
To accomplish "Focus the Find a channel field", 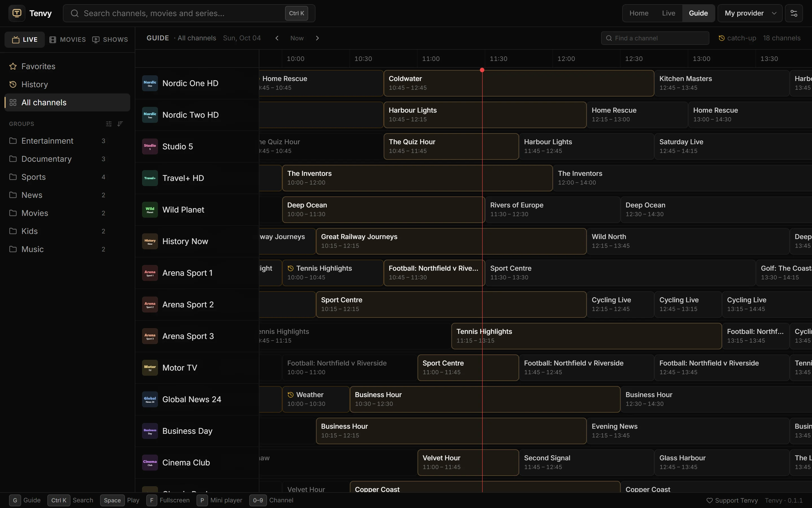I will click(655, 38).
